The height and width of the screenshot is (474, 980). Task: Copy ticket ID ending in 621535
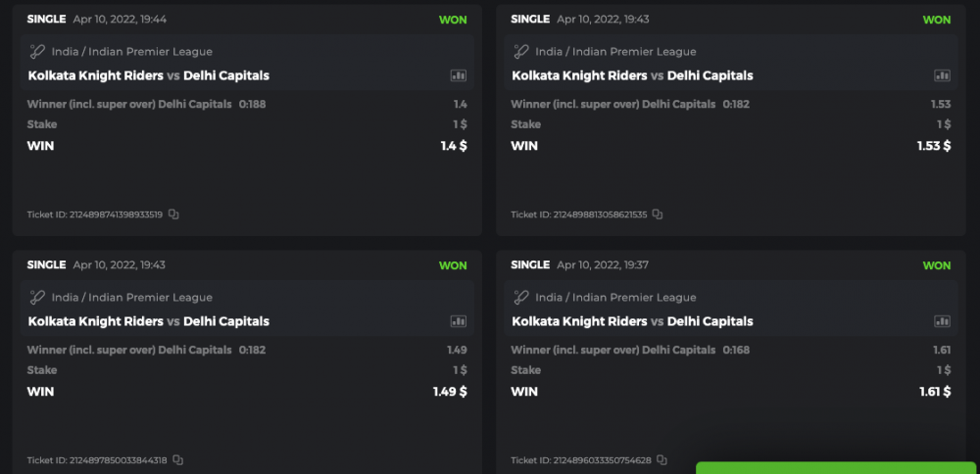click(658, 214)
